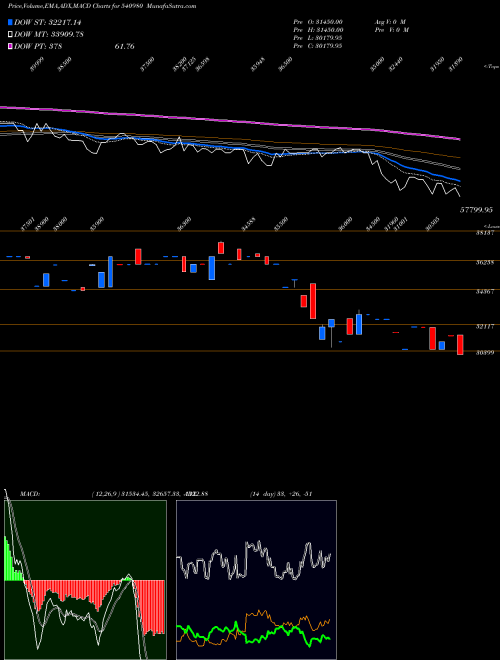
Task: Click the '57799.95' value under price line
Action: click(476, 209)
